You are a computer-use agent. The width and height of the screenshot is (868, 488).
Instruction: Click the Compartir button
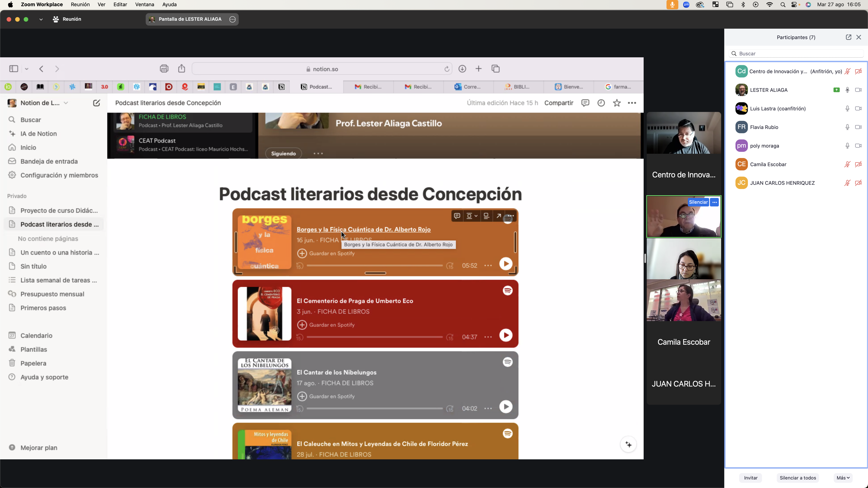(559, 103)
